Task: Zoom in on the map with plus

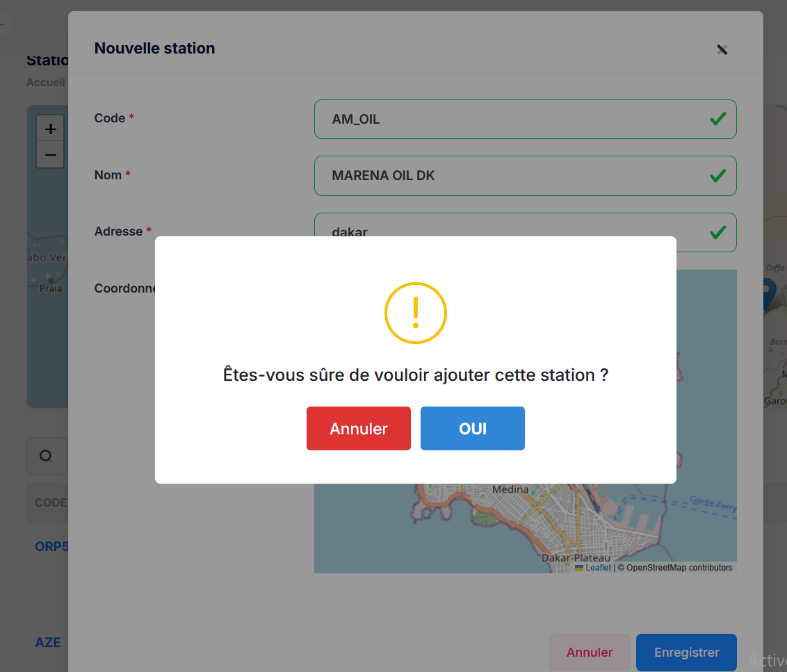Action: point(50,129)
